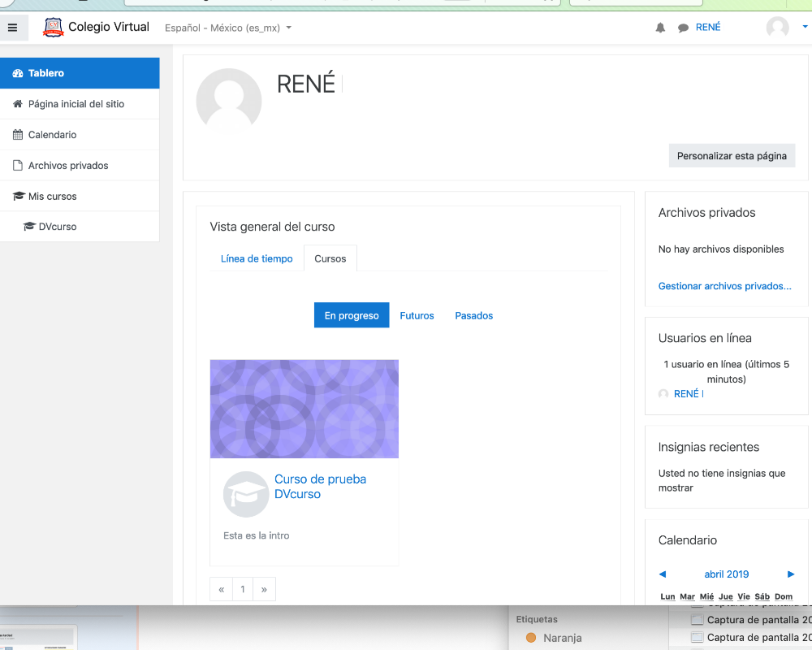The image size is (812, 650).
Task: Expand the user menu dropdown arrow
Action: pyautogui.click(x=805, y=28)
